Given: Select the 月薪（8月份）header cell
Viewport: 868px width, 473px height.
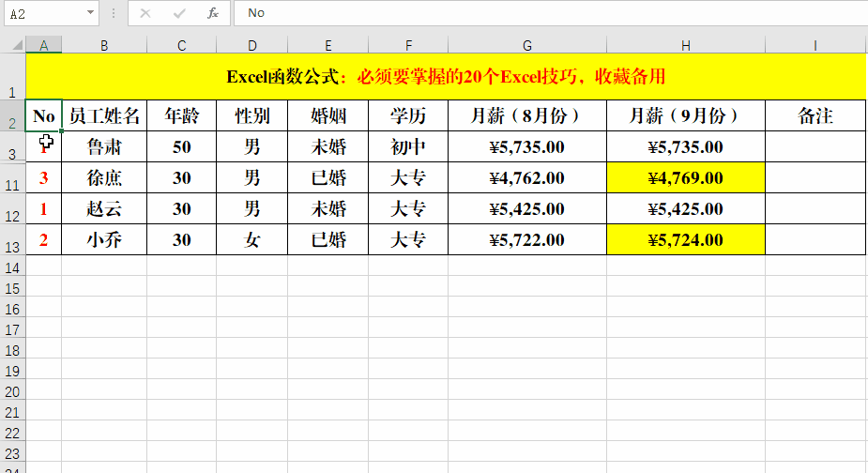Looking at the screenshot, I should (527, 115).
